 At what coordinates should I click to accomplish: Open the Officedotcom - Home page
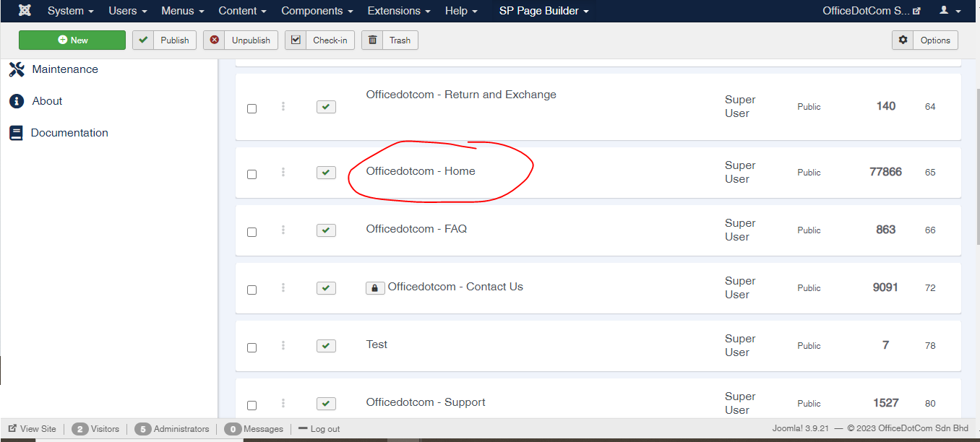[x=421, y=171]
